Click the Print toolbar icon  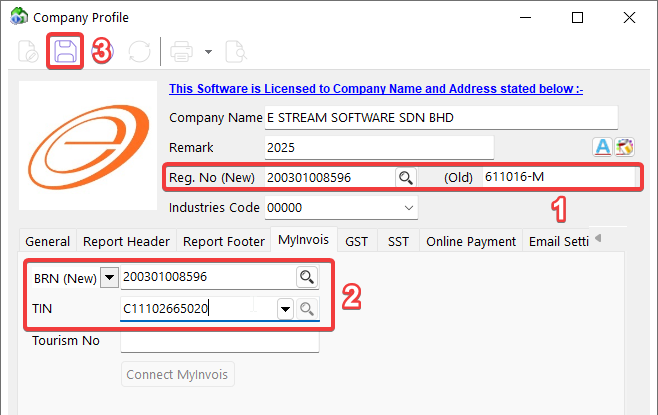tap(182, 51)
